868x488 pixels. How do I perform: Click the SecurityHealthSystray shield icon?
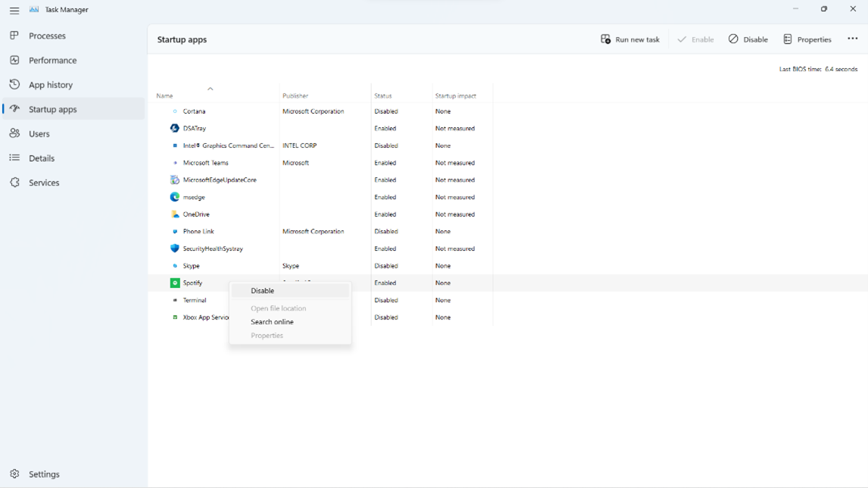coord(175,249)
